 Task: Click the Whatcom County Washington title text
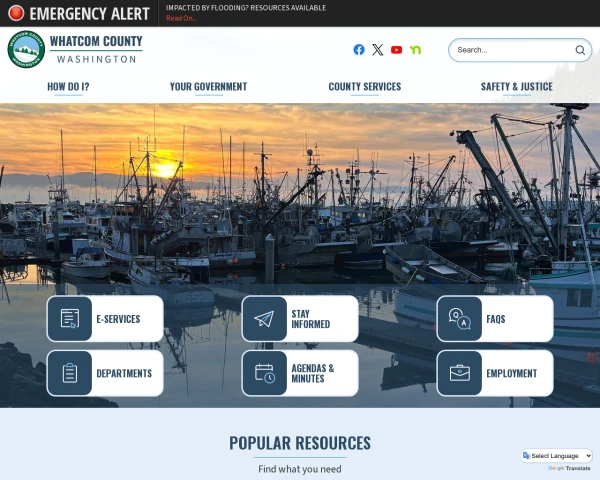(x=96, y=49)
